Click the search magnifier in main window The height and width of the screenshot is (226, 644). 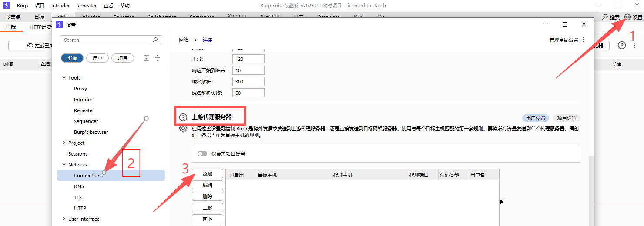pos(605,17)
